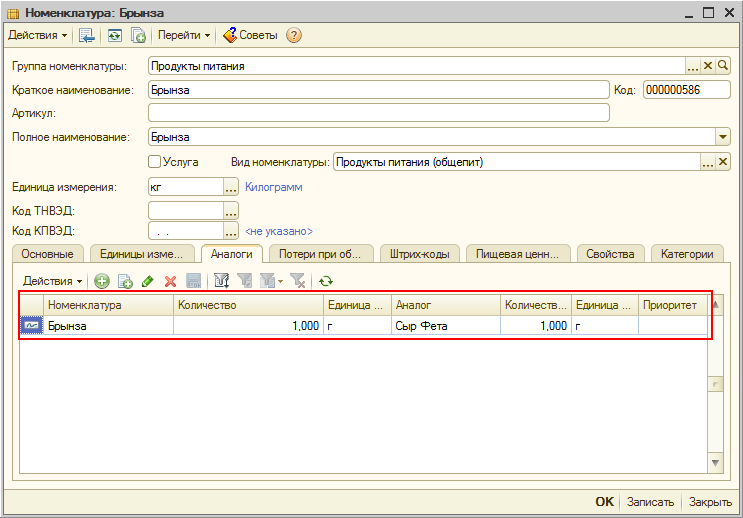Click the pencil Edit row icon
The width and height of the screenshot is (743, 518).
148,282
